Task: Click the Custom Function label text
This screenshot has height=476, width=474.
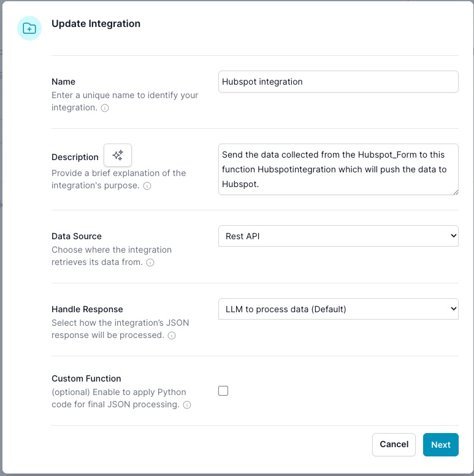Action: [x=86, y=378]
